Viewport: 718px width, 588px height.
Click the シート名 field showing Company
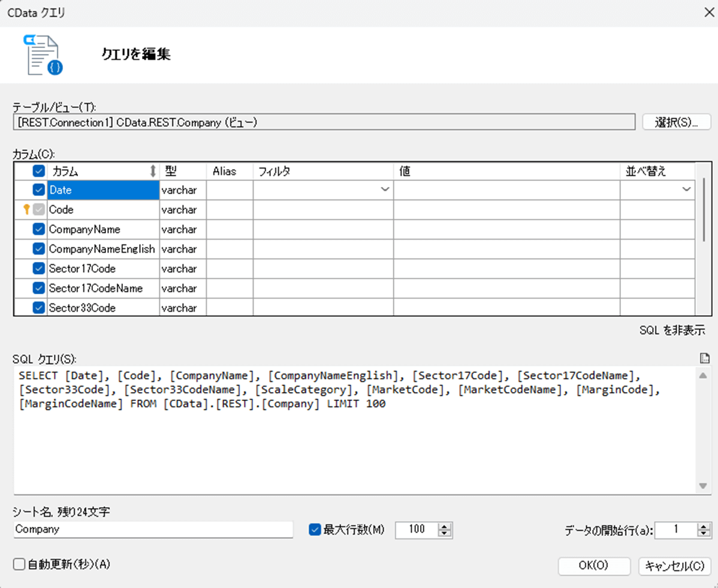point(150,530)
